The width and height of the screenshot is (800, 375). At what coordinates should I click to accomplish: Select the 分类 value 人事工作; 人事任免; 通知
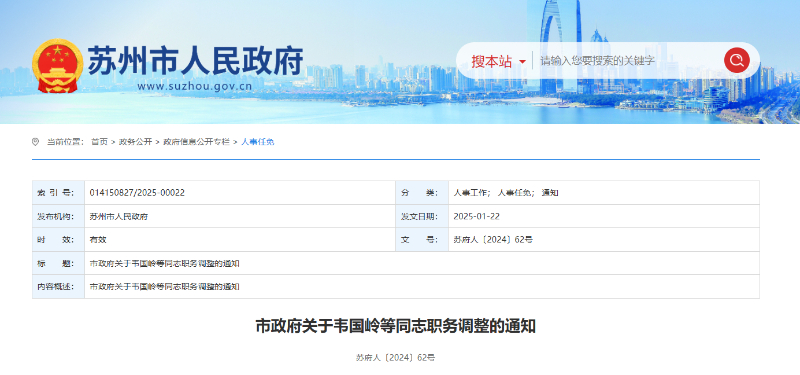[x=506, y=193]
